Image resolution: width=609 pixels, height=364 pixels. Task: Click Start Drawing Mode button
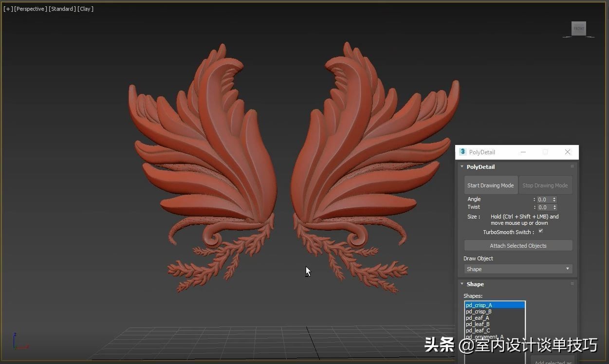[490, 185]
